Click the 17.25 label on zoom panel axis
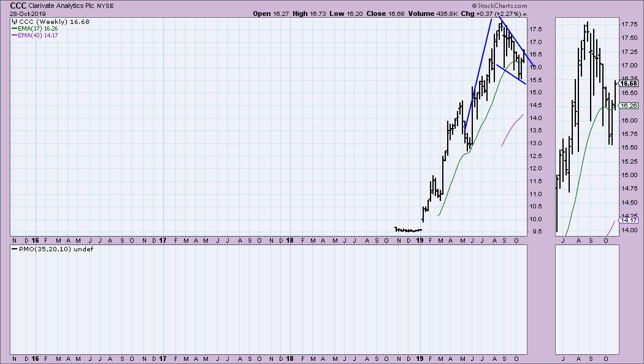 click(x=629, y=51)
